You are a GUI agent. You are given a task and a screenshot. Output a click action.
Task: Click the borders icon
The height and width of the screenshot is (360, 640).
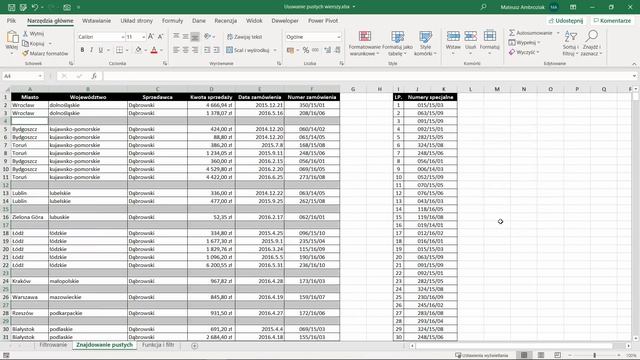click(x=119, y=50)
